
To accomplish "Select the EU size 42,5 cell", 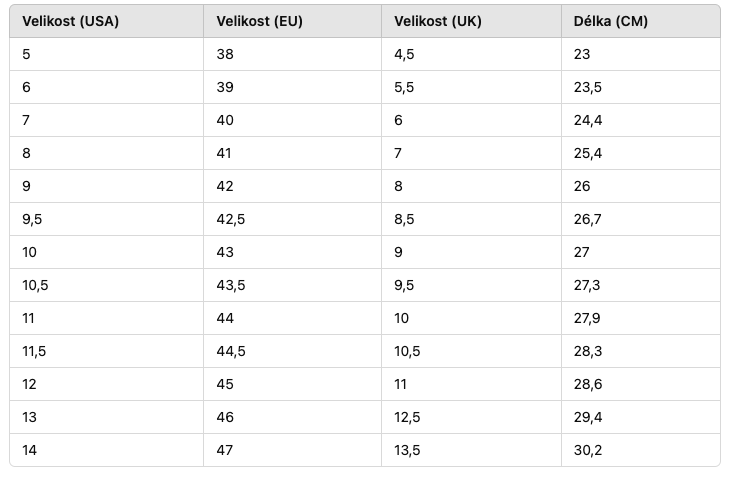I will (292, 219).
